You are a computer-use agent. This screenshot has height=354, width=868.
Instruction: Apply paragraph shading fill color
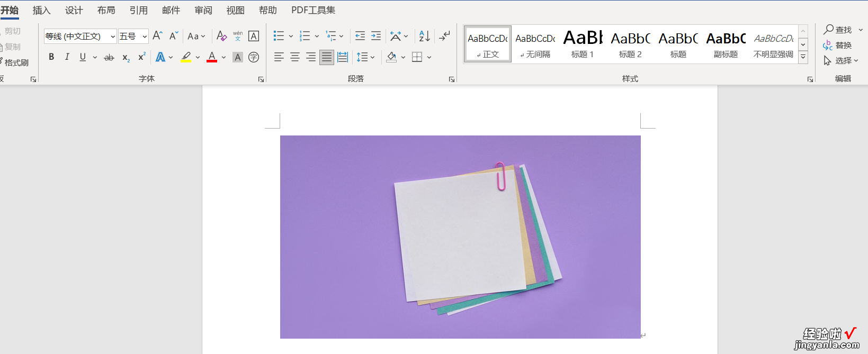point(391,57)
